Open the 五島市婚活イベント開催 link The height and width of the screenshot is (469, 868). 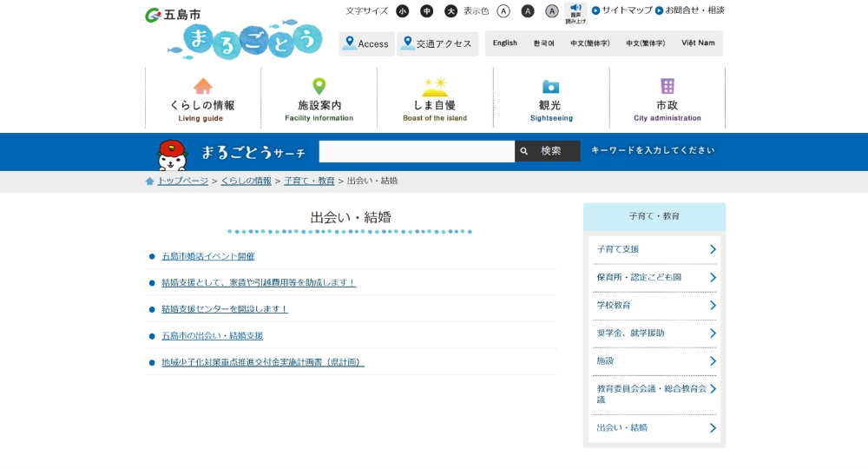[208, 256]
